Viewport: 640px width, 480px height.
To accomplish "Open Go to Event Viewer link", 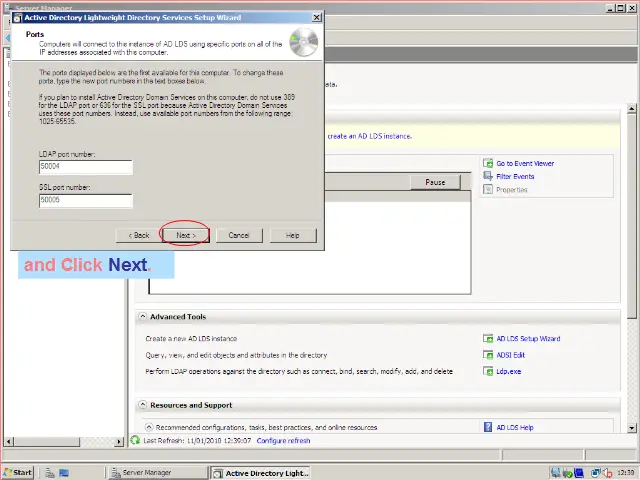I will pyautogui.click(x=525, y=164).
